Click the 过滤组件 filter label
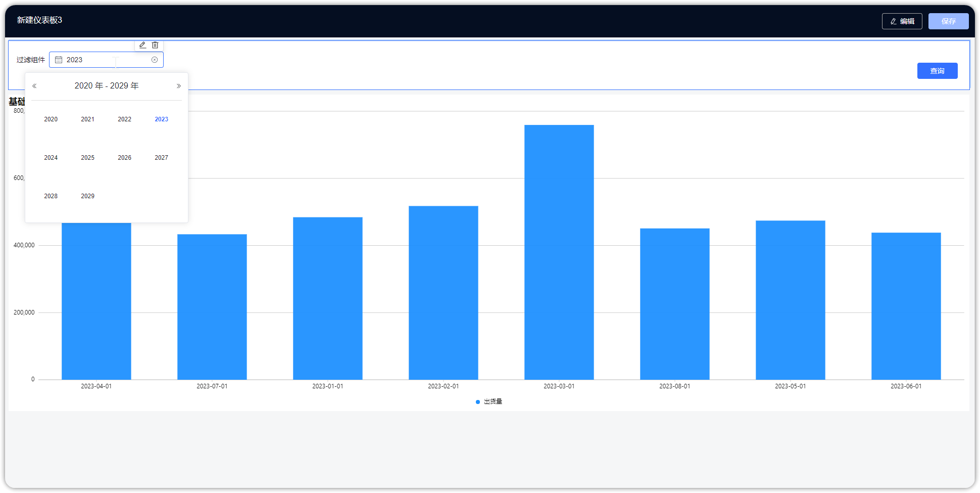 pos(31,60)
